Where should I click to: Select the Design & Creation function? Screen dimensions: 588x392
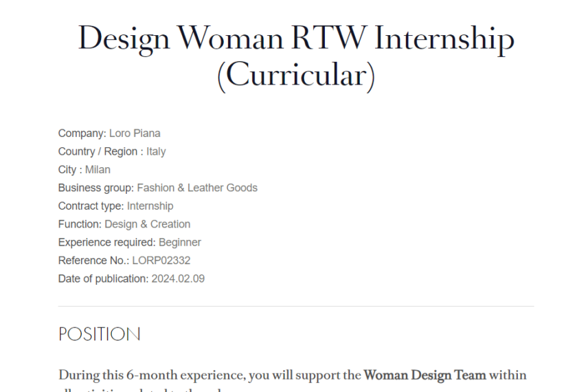coord(148,224)
